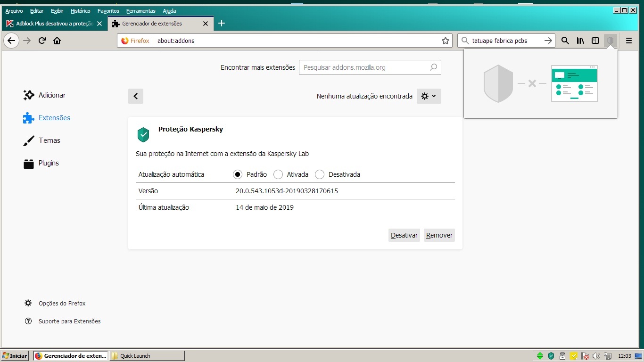644x362 pixels.
Task: Open the Exibir menu
Action: (57, 11)
